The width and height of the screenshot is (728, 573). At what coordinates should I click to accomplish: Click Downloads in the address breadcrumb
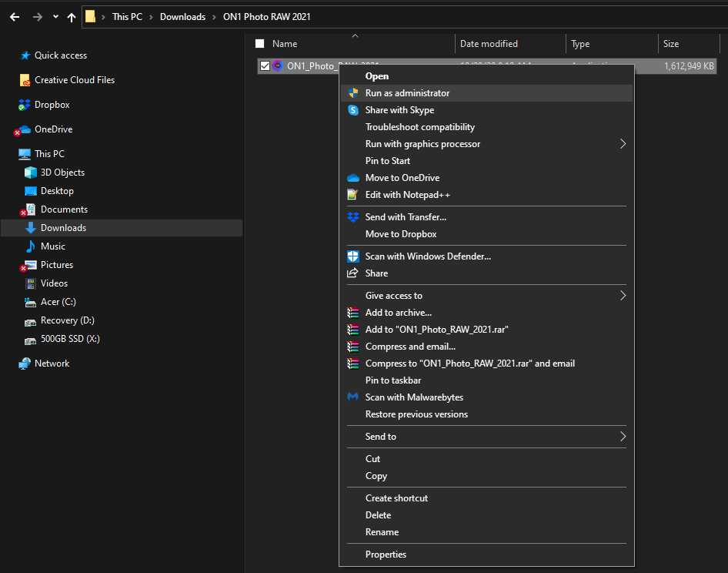182,17
